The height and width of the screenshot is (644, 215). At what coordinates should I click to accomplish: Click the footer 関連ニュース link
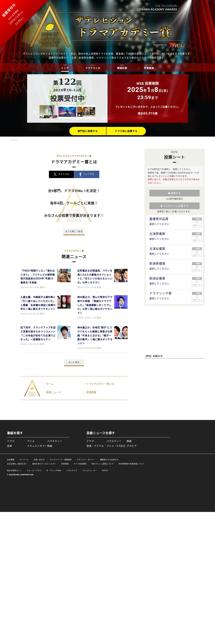click(x=53, y=392)
